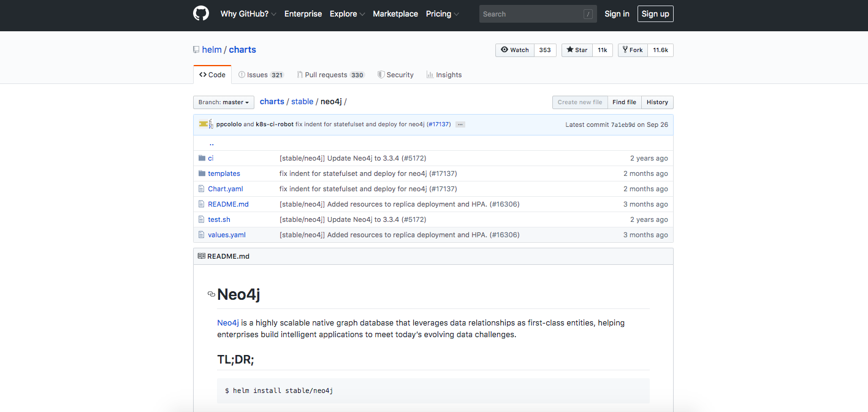868x412 pixels.
Task: Open the test.sh file link
Action: click(x=219, y=219)
